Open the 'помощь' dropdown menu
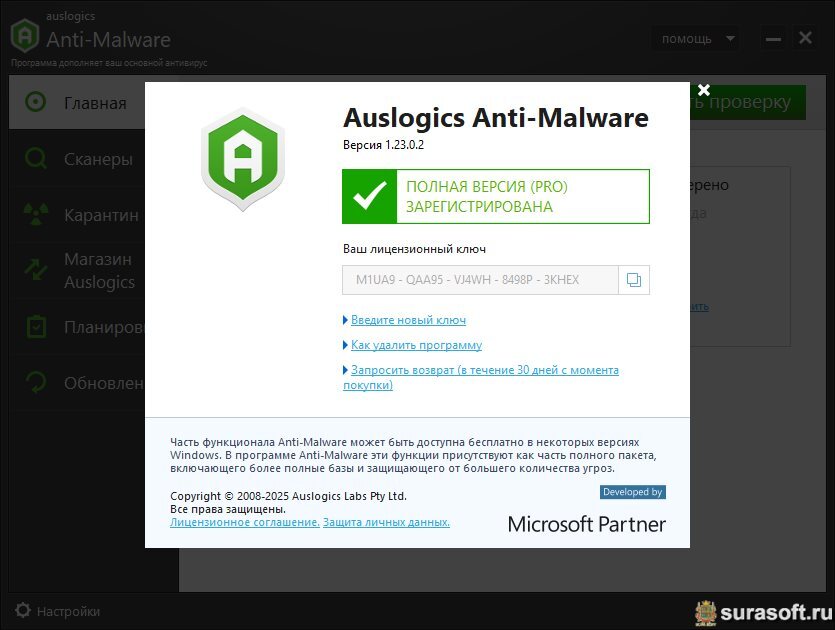Image resolution: width=835 pixels, height=630 pixels. (x=694, y=38)
